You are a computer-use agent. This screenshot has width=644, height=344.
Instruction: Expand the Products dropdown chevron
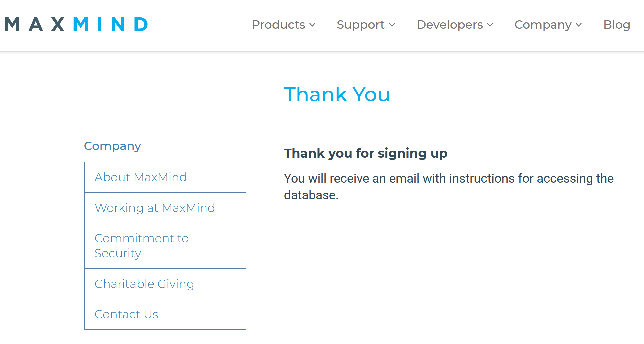[x=312, y=25]
